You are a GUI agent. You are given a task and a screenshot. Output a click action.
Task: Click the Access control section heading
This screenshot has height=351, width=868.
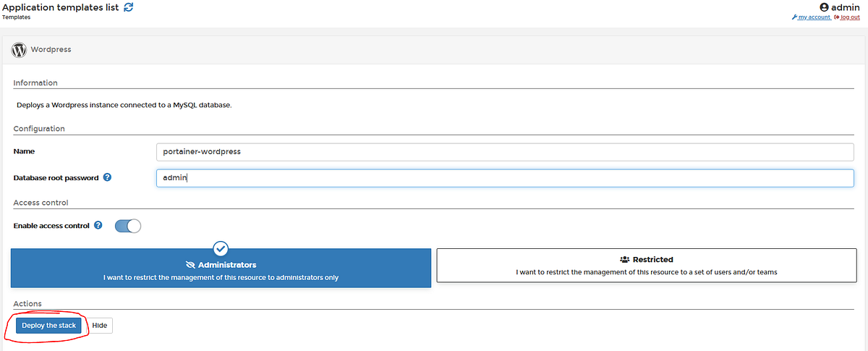41,203
